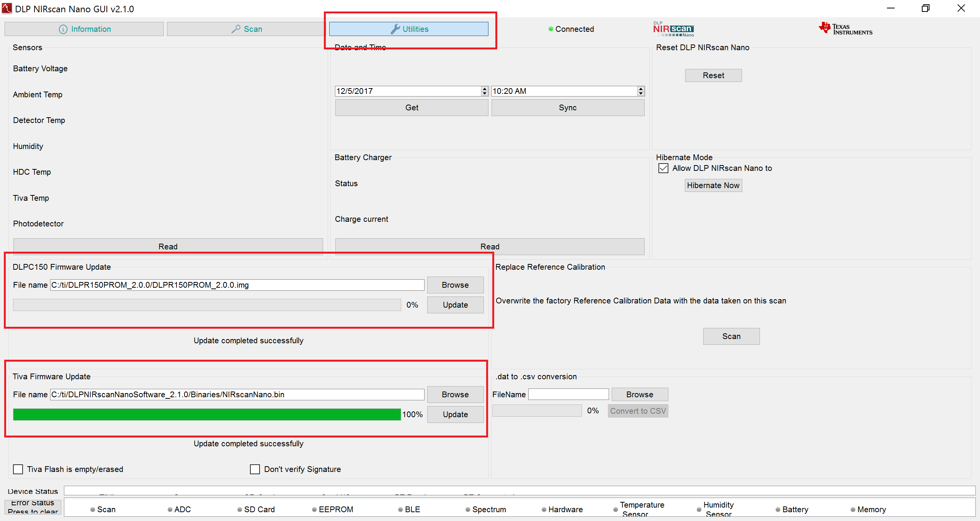Click time field down spinner arrow
The width and height of the screenshot is (980, 521).
click(x=641, y=93)
